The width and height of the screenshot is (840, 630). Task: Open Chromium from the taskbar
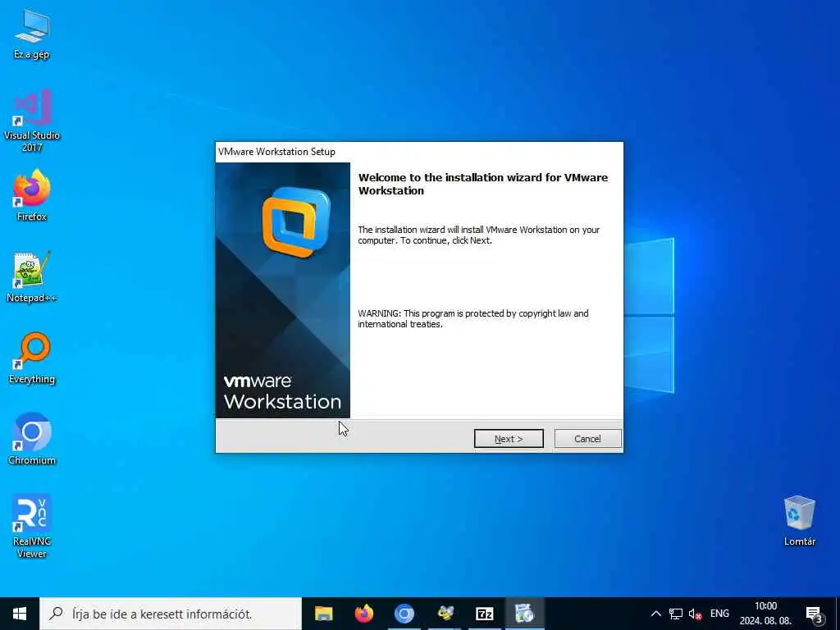(404, 614)
